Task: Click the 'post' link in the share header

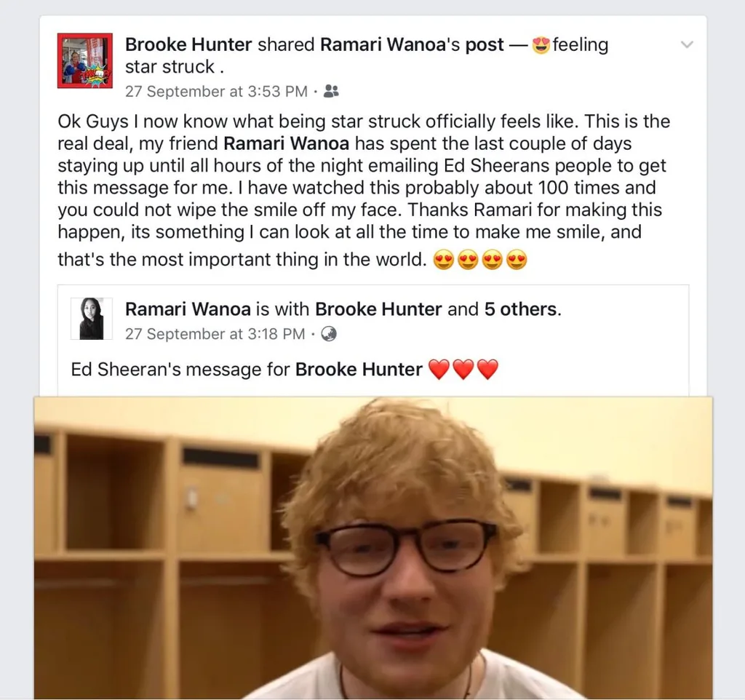Action: [x=484, y=45]
